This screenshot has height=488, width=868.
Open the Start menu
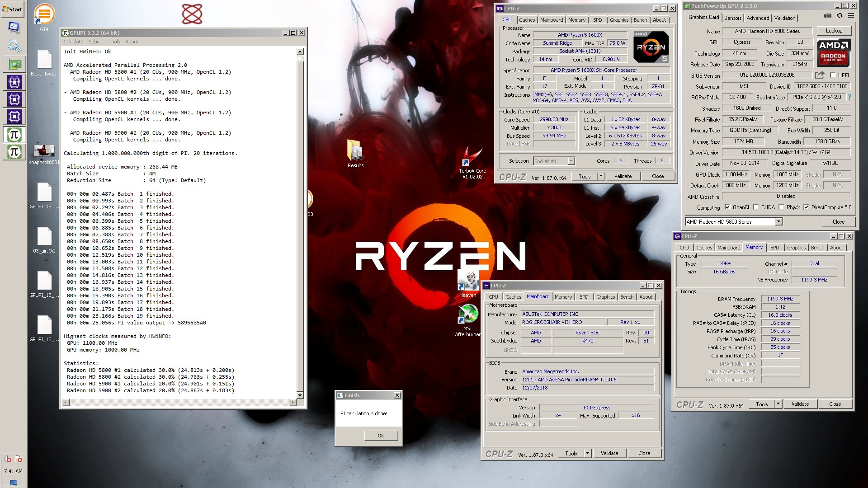(x=13, y=9)
